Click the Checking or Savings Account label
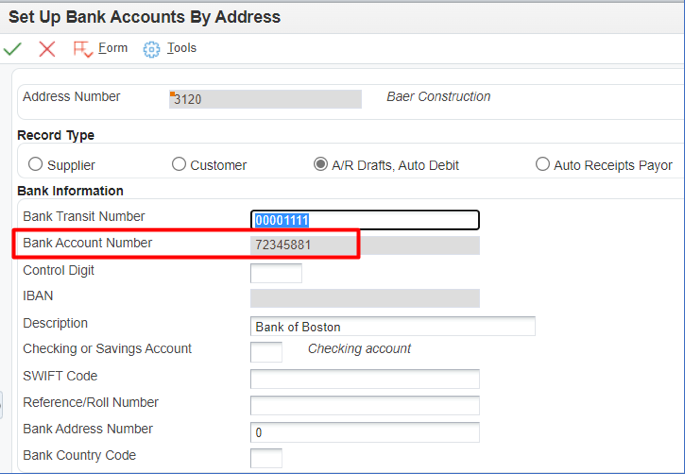This screenshot has height=474, width=685. [107, 349]
